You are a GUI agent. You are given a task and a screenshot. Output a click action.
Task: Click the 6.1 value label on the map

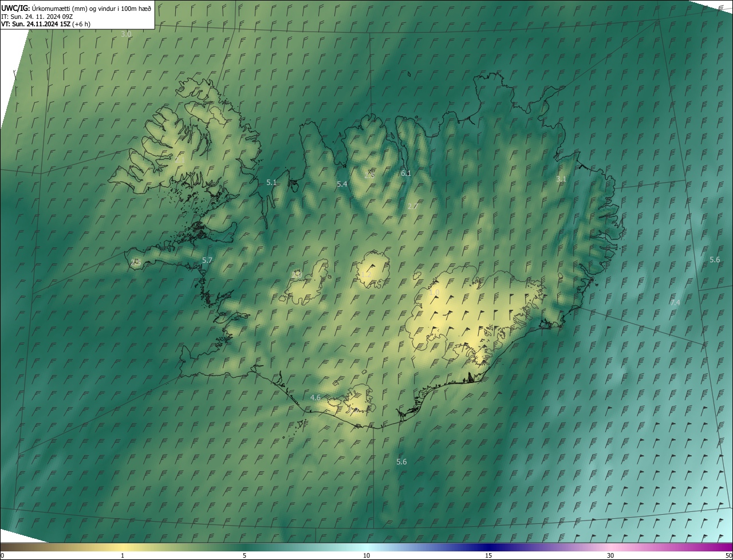[406, 173]
